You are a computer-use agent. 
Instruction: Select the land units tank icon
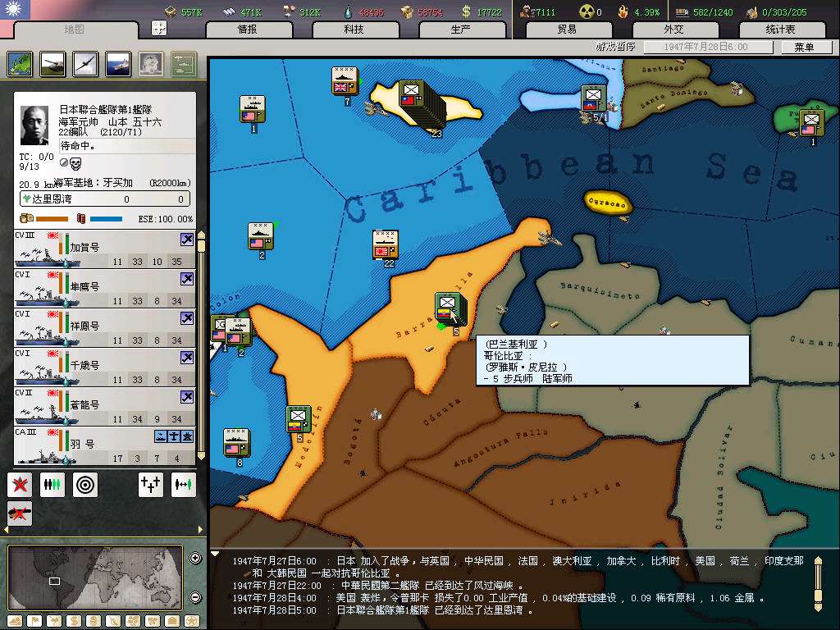(x=53, y=64)
